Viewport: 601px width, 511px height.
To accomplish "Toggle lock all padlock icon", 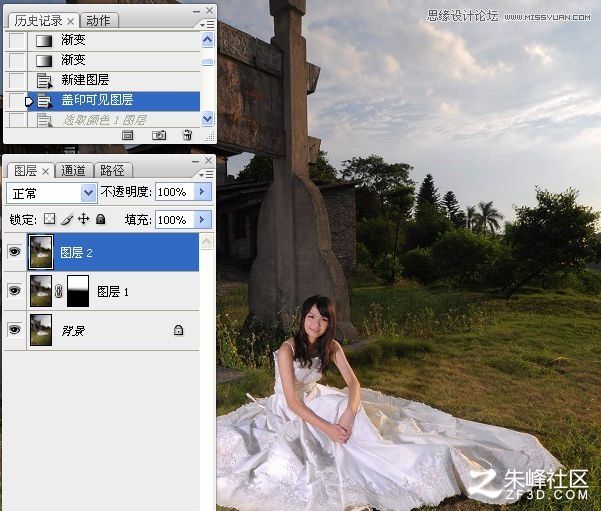I will click(x=100, y=219).
